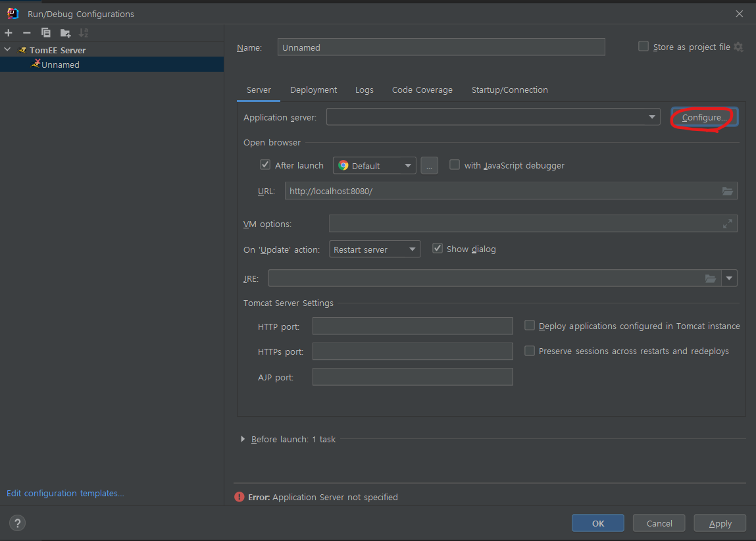This screenshot has height=541, width=756.
Task: Click the Cancel button
Action: 659,523
